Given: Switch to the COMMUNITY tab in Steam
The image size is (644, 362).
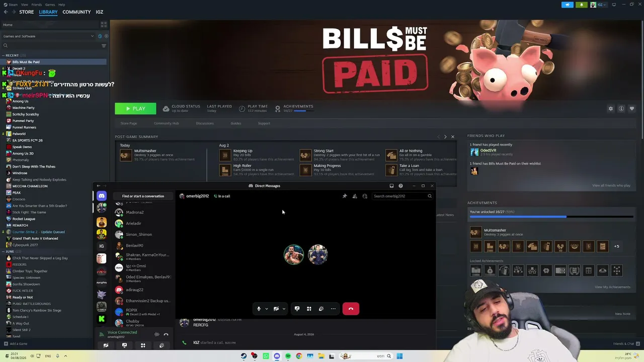Looking at the screenshot, I should click(x=76, y=12).
